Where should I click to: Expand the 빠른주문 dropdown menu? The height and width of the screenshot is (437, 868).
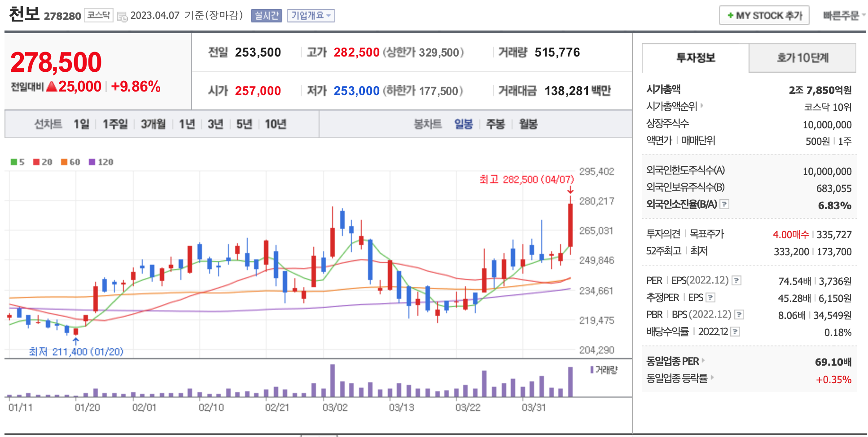844,16
